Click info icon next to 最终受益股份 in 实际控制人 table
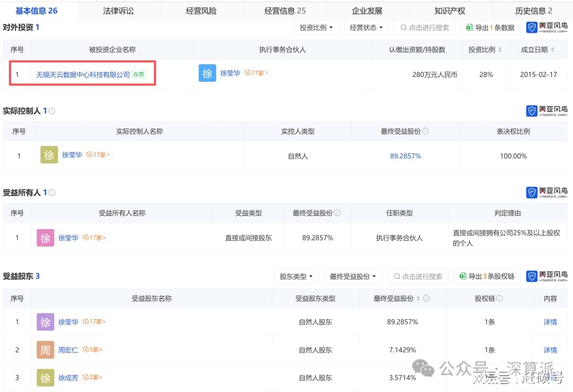Viewport: 573px width, 392px height. point(425,131)
